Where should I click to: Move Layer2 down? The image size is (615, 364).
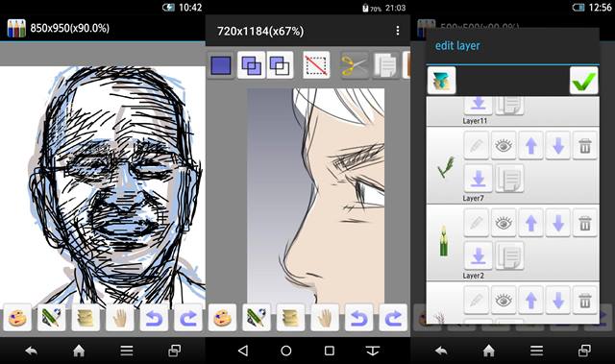click(x=557, y=223)
